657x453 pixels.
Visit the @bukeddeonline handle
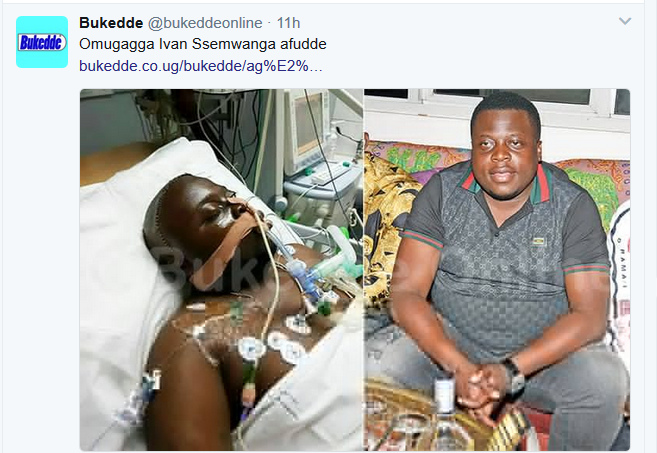[205, 23]
